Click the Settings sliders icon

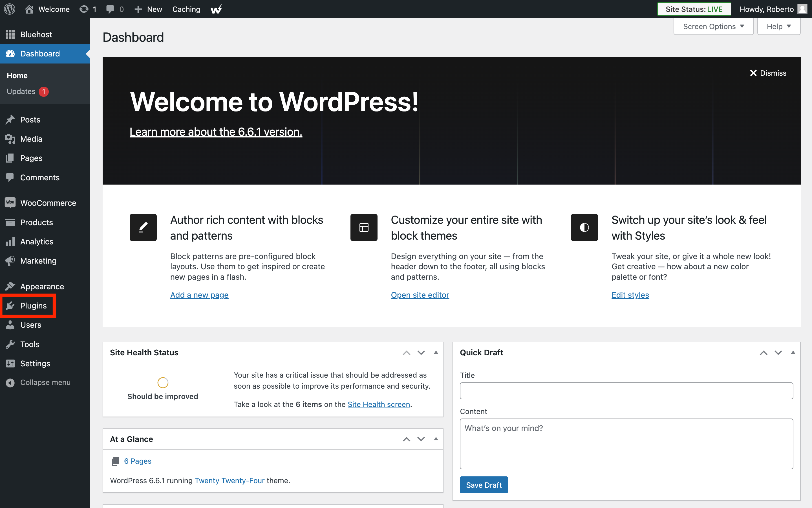pos(10,363)
